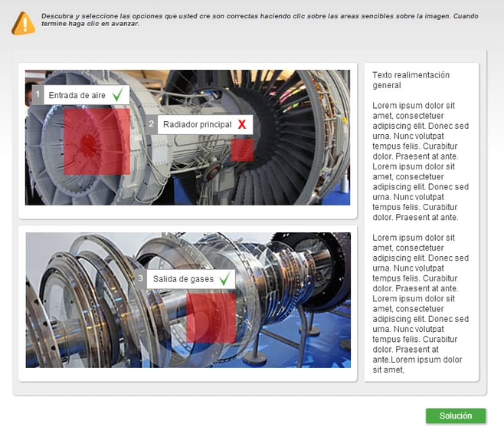Click the red X beside Radiador principal
504x437 pixels.
[242, 124]
